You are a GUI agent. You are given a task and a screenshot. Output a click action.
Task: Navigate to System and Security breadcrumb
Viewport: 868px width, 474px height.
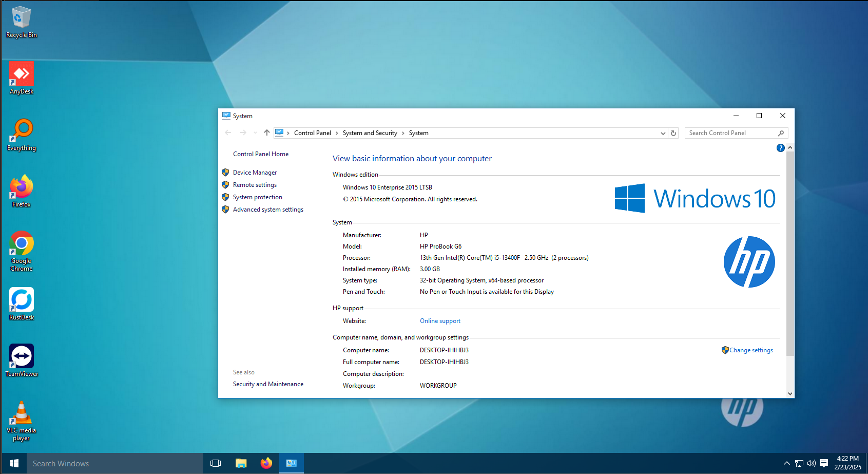coord(370,132)
